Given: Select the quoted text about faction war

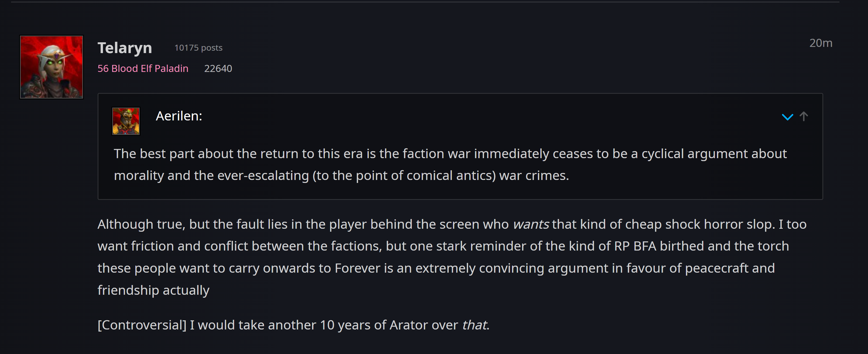Looking at the screenshot, I should click(450, 165).
